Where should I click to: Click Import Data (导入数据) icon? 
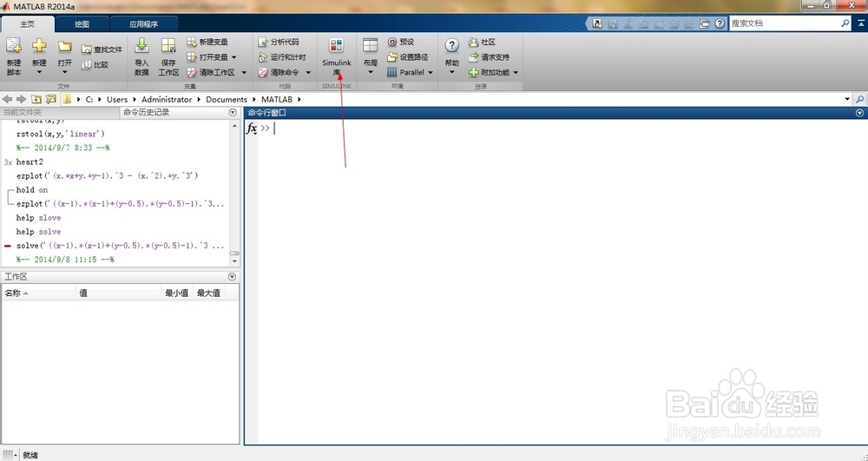pyautogui.click(x=141, y=46)
